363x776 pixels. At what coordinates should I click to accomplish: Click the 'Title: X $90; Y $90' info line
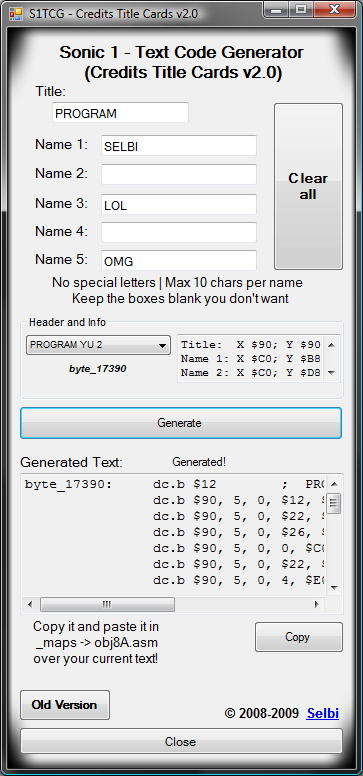click(251, 344)
